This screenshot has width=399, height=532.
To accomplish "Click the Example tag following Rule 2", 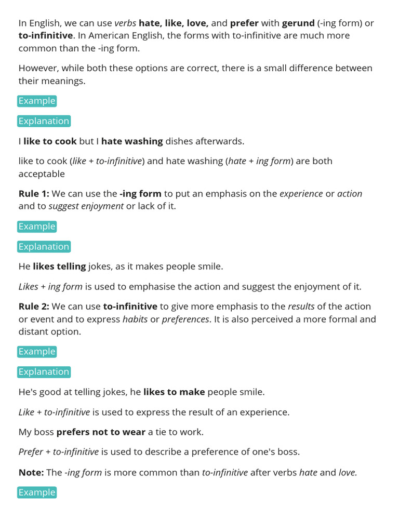I will click(x=36, y=352).
